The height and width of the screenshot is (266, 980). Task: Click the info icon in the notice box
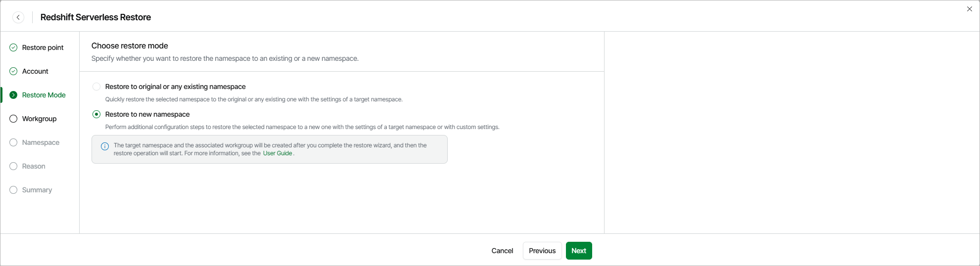coord(105,146)
